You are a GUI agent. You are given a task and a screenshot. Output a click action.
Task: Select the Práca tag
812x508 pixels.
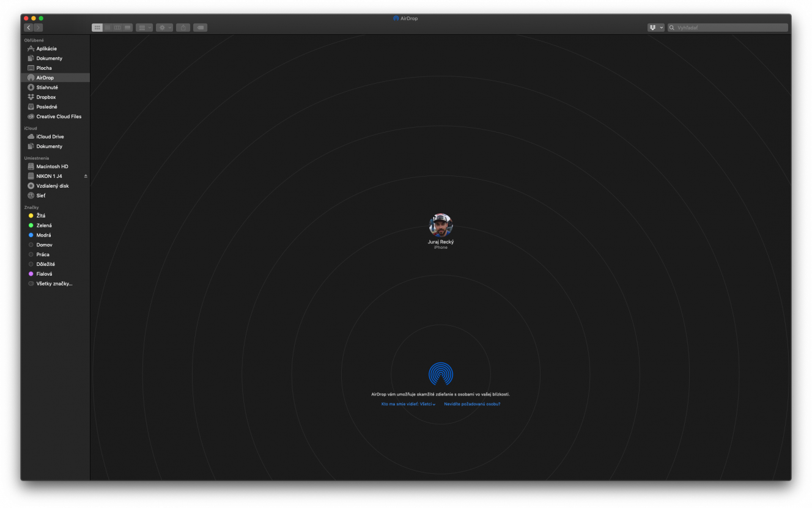[x=56, y=254]
